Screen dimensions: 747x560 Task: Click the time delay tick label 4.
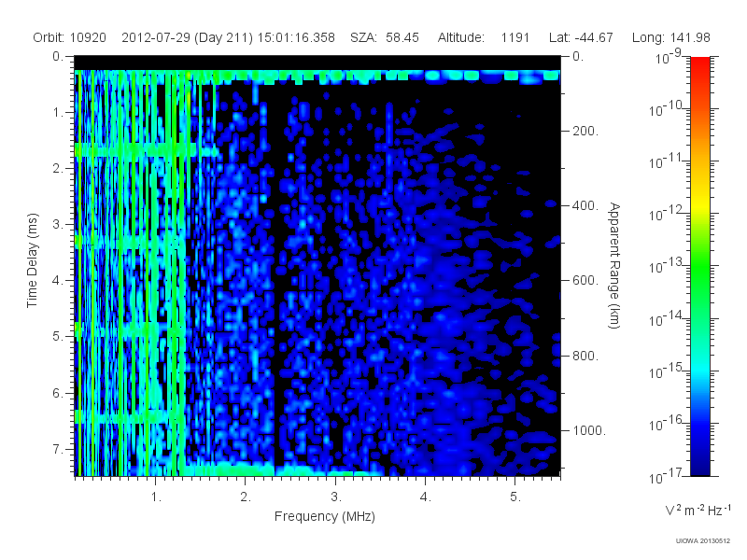coord(57,281)
